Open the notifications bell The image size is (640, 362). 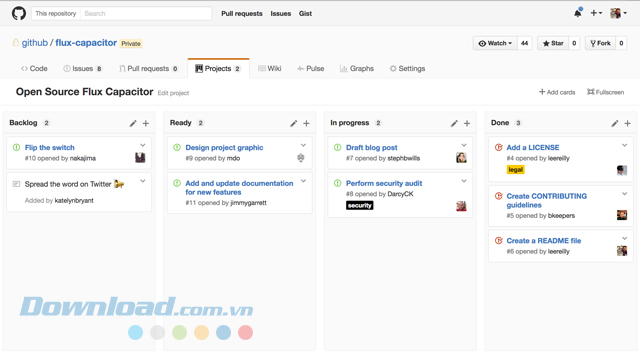[x=578, y=13]
